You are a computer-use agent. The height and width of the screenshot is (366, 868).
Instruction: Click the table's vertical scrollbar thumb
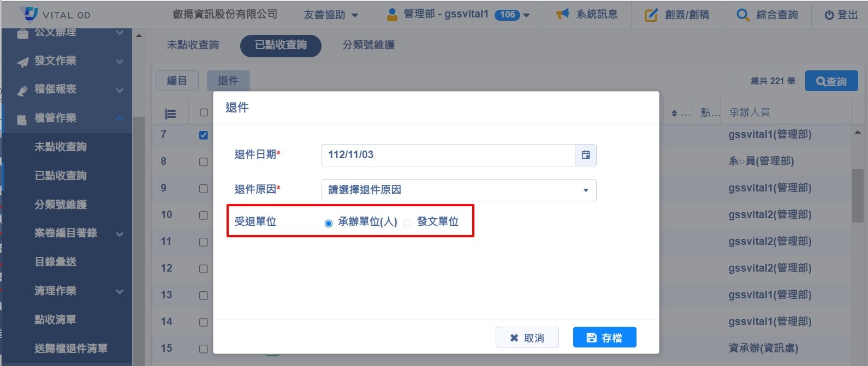pyautogui.click(x=858, y=195)
